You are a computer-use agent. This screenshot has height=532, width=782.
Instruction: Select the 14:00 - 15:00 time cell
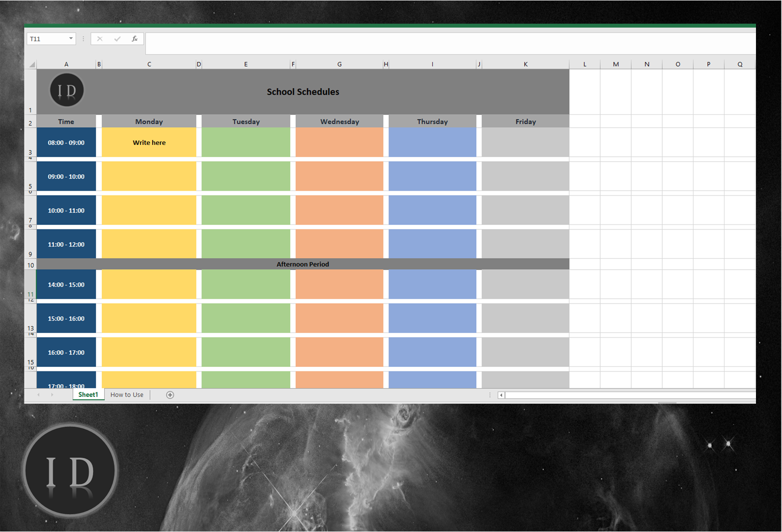tap(66, 284)
